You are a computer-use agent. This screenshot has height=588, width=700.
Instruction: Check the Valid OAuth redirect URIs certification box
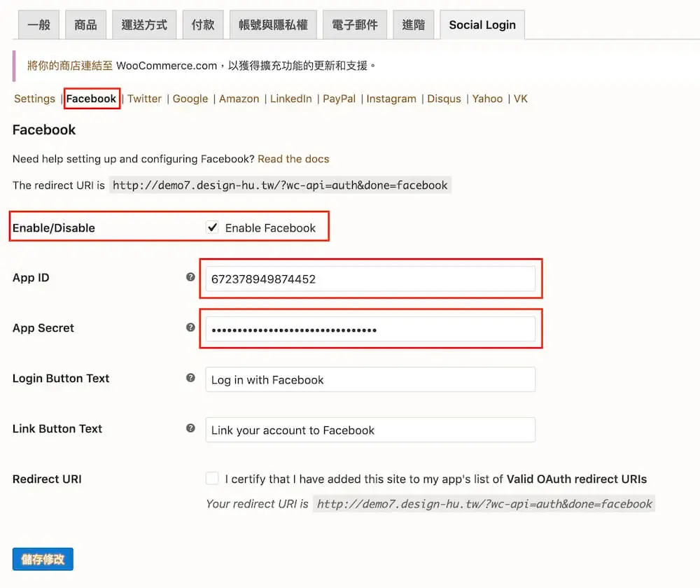[x=213, y=478]
